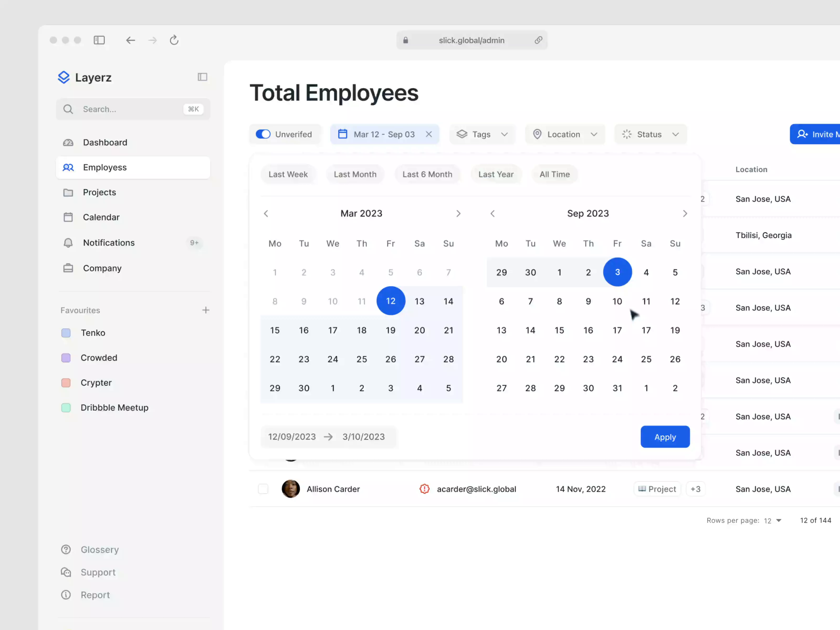Click the Calendar icon in sidebar

click(68, 217)
